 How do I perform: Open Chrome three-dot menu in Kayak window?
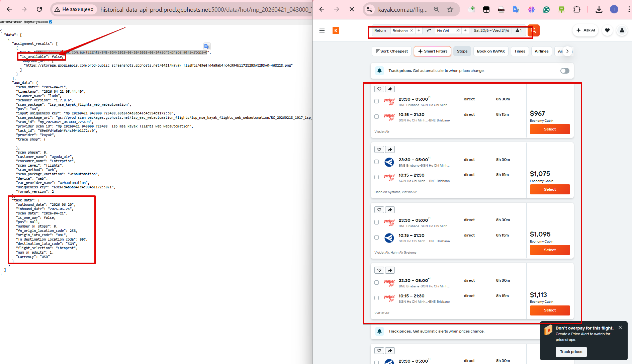pyautogui.click(x=628, y=9)
